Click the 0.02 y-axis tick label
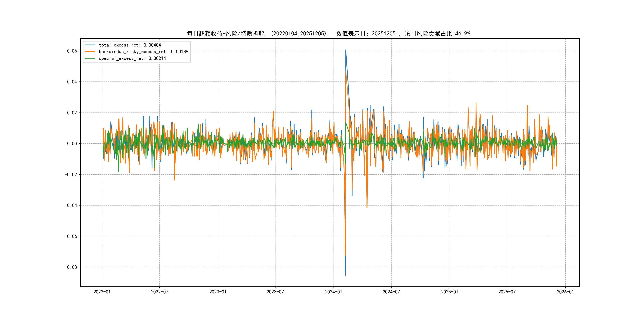The image size is (644, 322). (72, 113)
